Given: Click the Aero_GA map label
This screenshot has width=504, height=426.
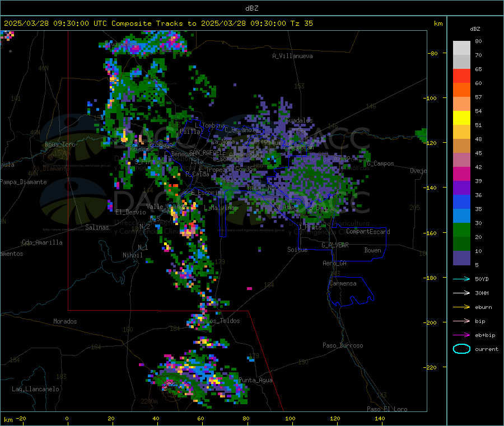Looking at the screenshot, I should [x=334, y=263].
